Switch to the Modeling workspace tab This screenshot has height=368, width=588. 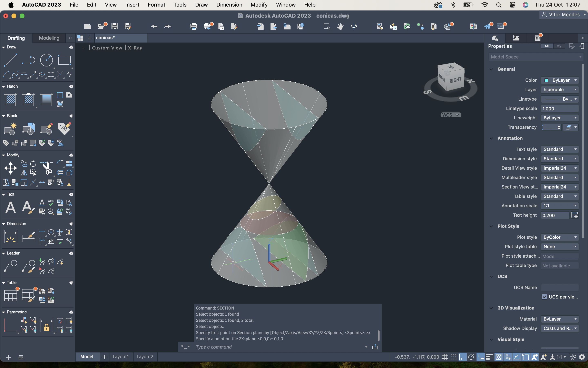(x=49, y=38)
